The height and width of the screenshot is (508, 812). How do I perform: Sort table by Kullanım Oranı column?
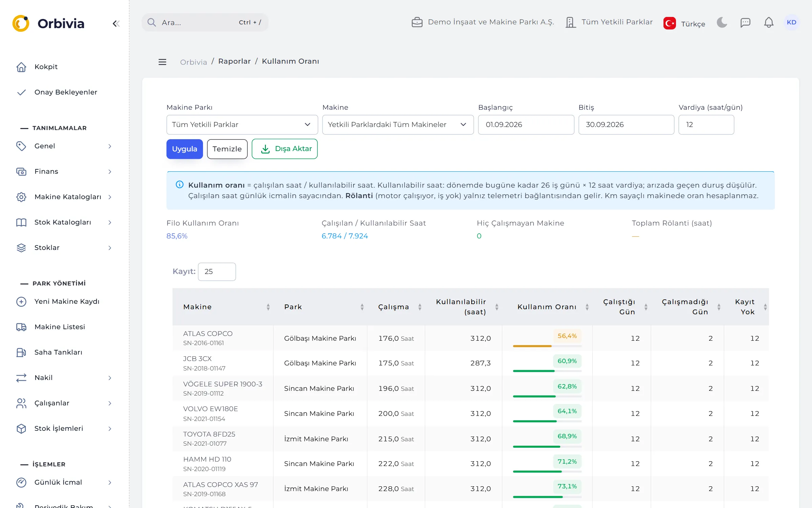(x=587, y=307)
